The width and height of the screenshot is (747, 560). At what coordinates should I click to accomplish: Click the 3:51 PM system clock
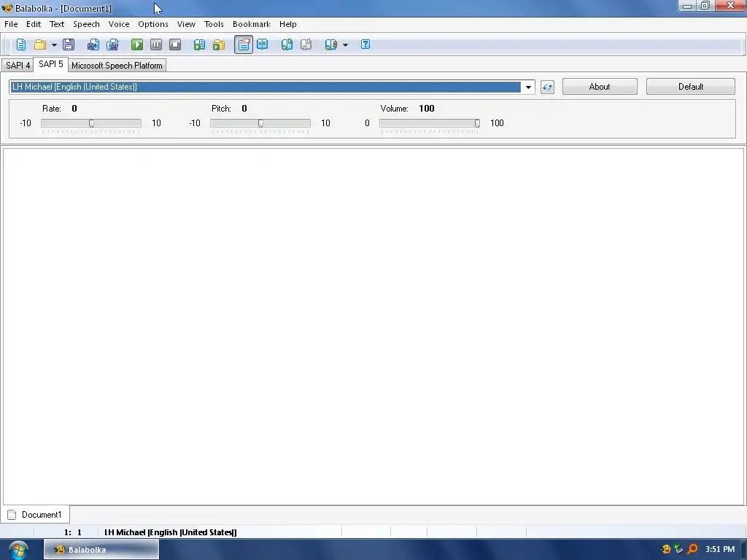(720, 549)
